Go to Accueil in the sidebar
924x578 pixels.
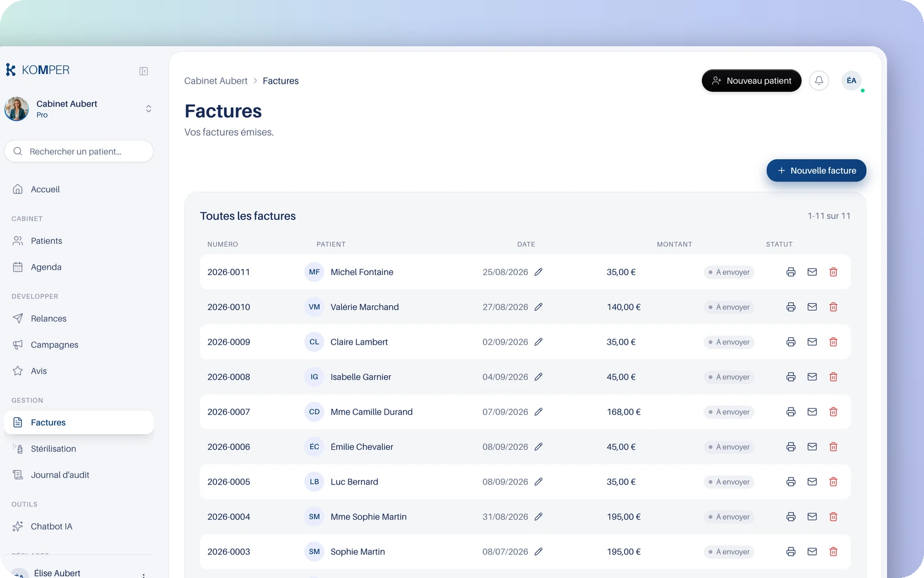click(x=79, y=190)
